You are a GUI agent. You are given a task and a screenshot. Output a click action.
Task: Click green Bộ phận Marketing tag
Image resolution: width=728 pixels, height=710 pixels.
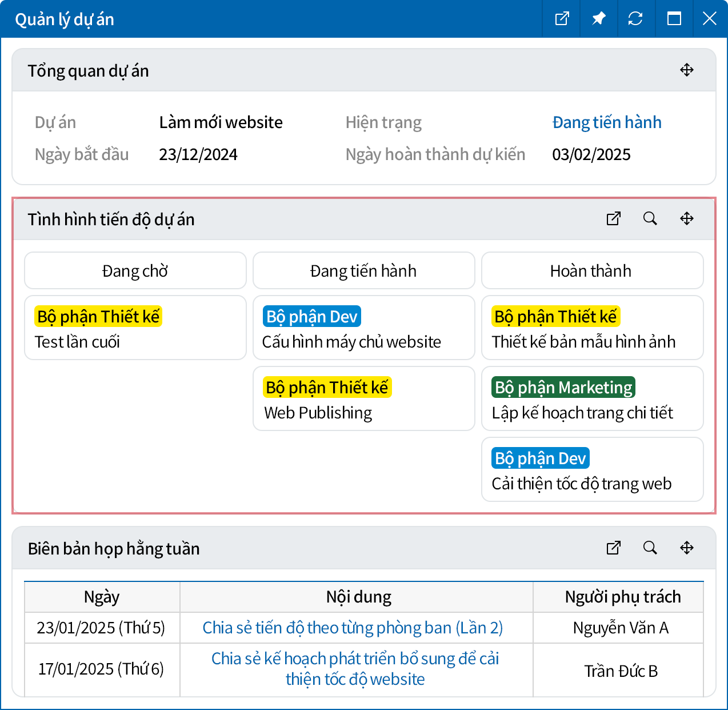point(563,388)
